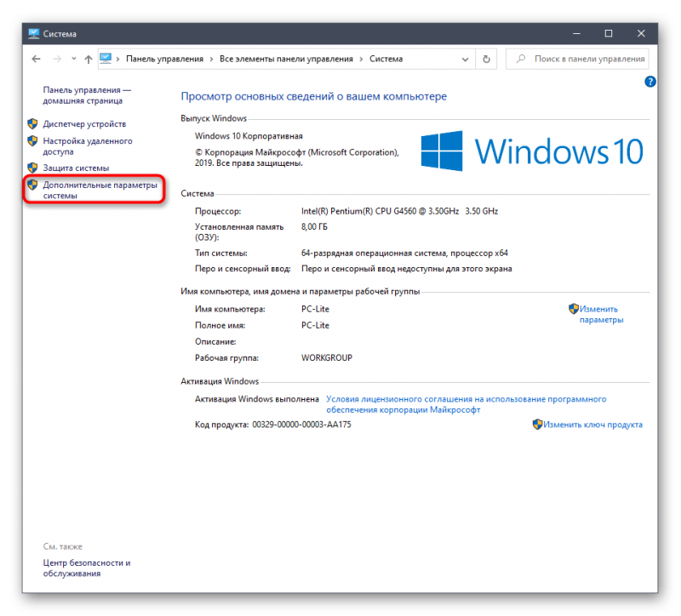Open 'Центр безопасности и обслуживания' link
The image size is (681, 616).
click(x=87, y=568)
